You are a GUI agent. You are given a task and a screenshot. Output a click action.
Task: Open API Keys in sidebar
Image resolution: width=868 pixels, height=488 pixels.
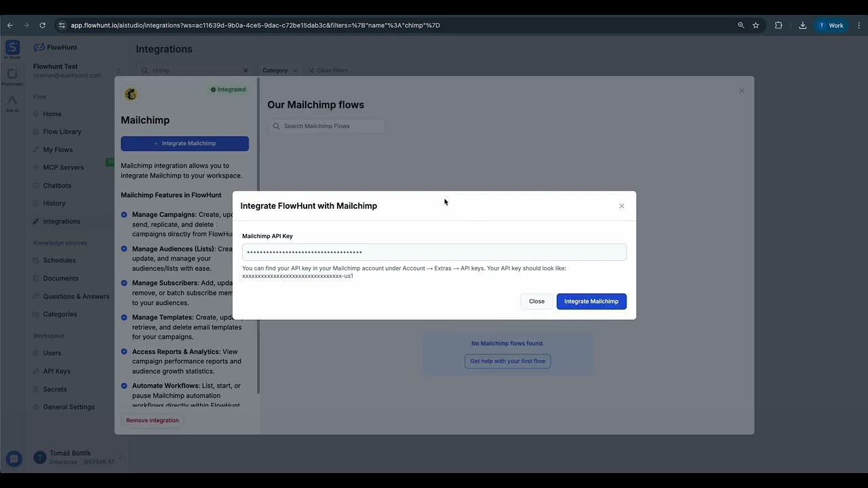pyautogui.click(x=56, y=371)
